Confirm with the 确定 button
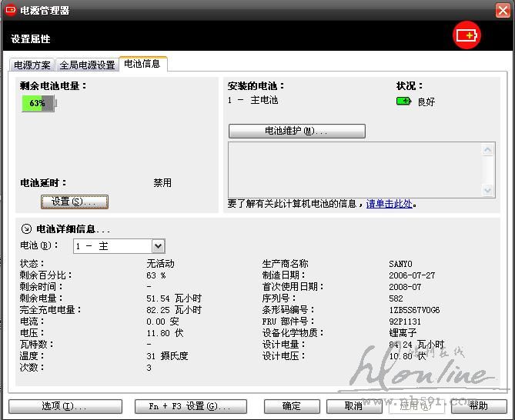 pyautogui.click(x=292, y=405)
